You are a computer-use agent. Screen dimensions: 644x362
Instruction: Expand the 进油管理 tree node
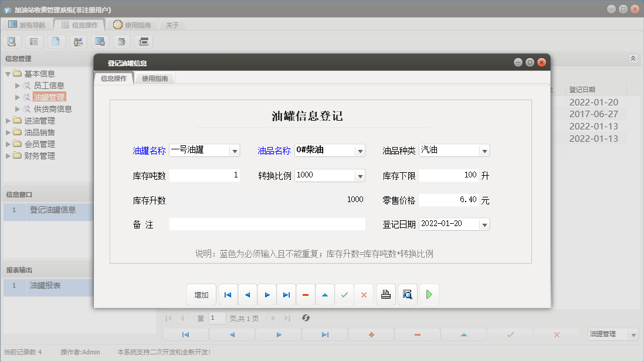click(x=9, y=120)
